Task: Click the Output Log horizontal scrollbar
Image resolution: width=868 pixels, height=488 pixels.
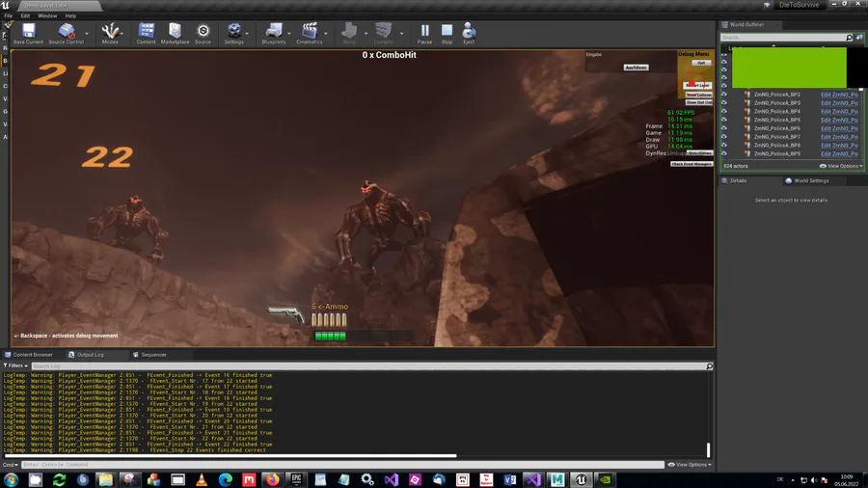Action: coord(231,456)
